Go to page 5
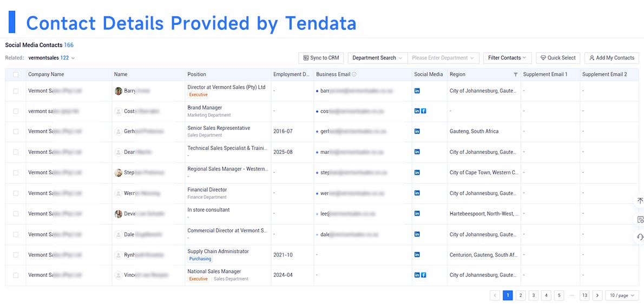 pyautogui.click(x=558, y=295)
